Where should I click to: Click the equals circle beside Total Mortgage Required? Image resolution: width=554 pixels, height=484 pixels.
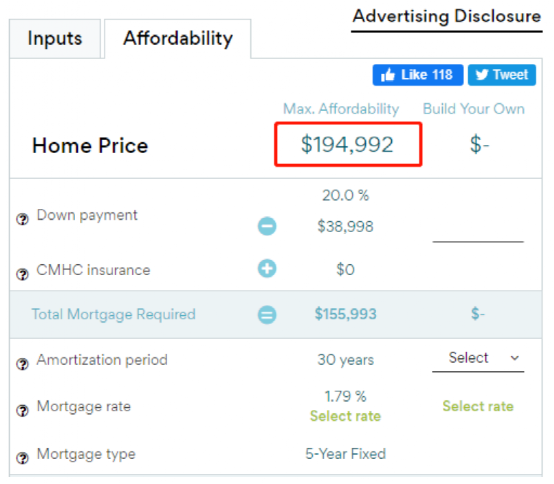267,314
